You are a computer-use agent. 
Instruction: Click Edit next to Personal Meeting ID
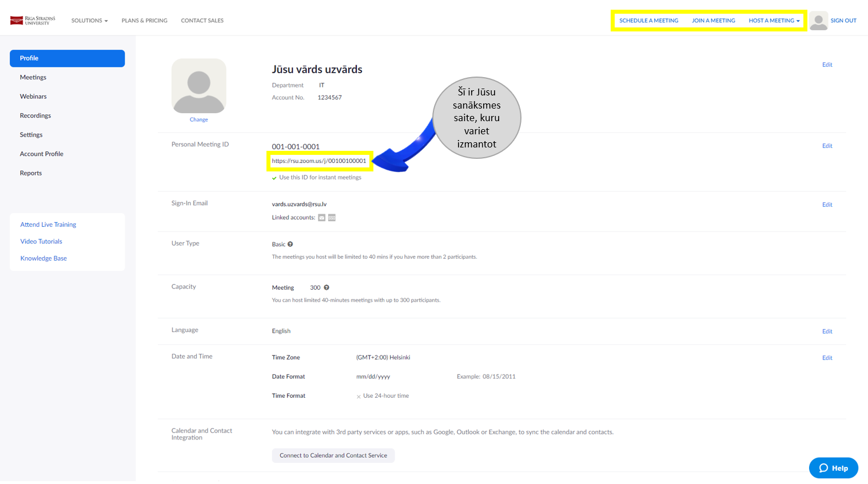tap(827, 146)
